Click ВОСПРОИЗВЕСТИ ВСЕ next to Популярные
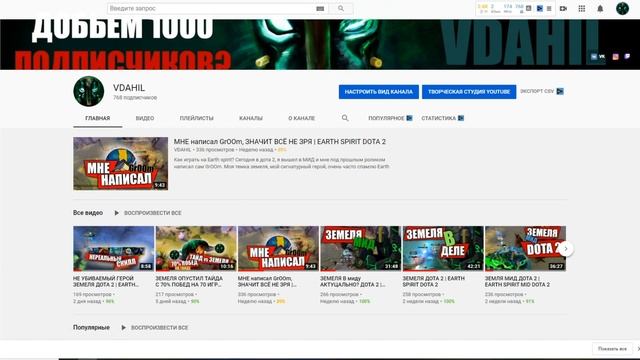This screenshot has height=360, width=640. tap(160, 327)
